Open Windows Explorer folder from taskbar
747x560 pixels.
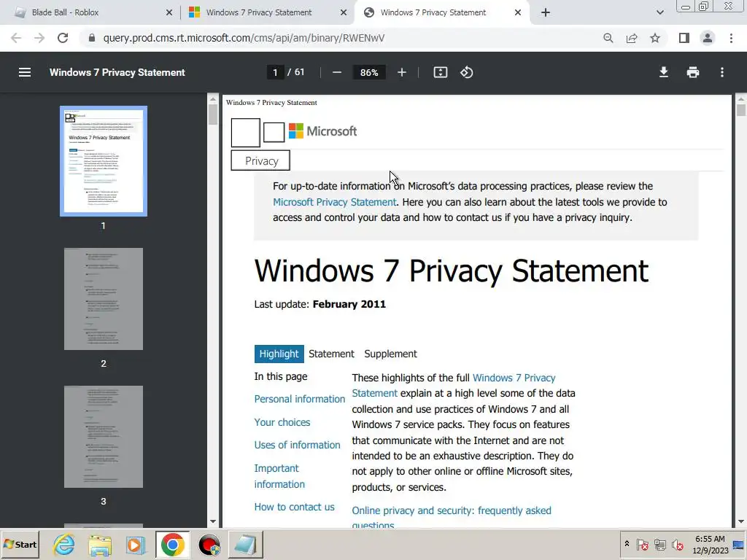point(99,545)
